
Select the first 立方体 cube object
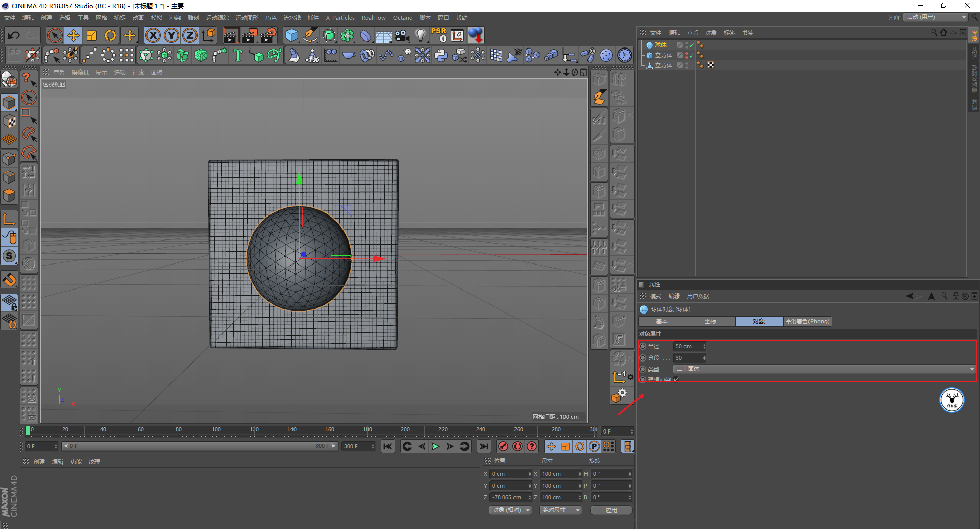[x=664, y=55]
